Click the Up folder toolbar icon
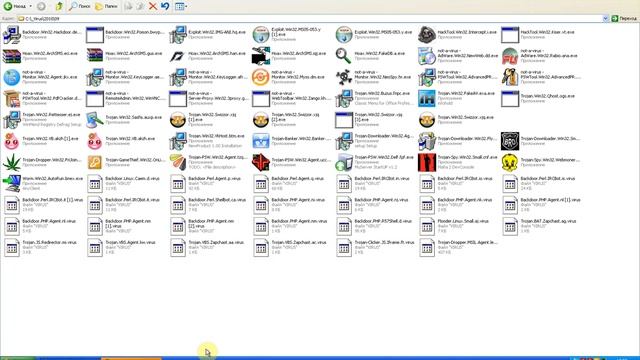640x360 pixels. [59, 6]
